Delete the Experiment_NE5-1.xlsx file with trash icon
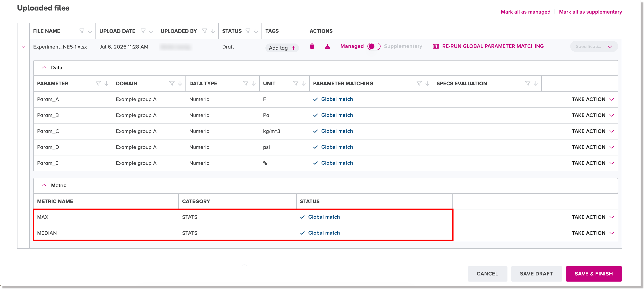This screenshot has height=289, width=644. (x=312, y=46)
